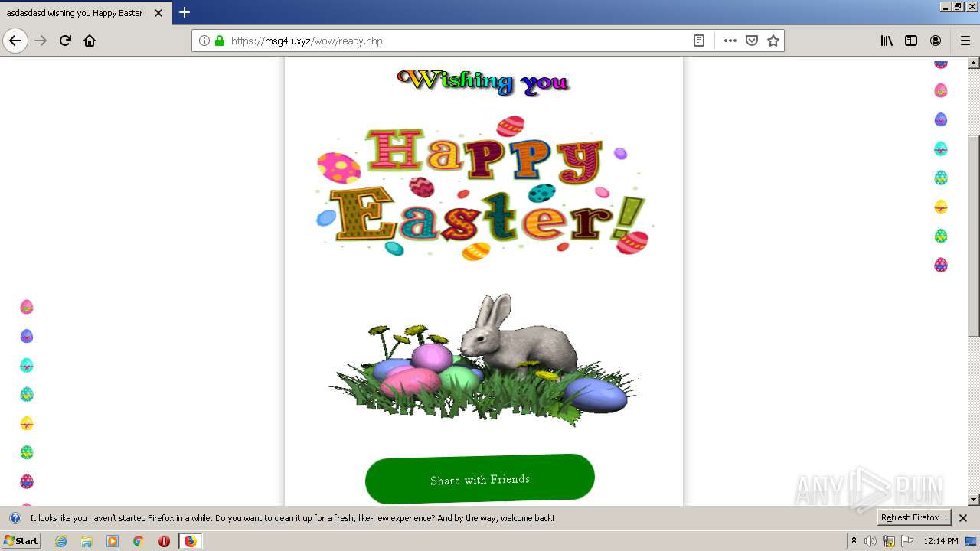Open Windows Explorer folder from taskbar
The width and height of the screenshot is (980, 551).
[87, 541]
